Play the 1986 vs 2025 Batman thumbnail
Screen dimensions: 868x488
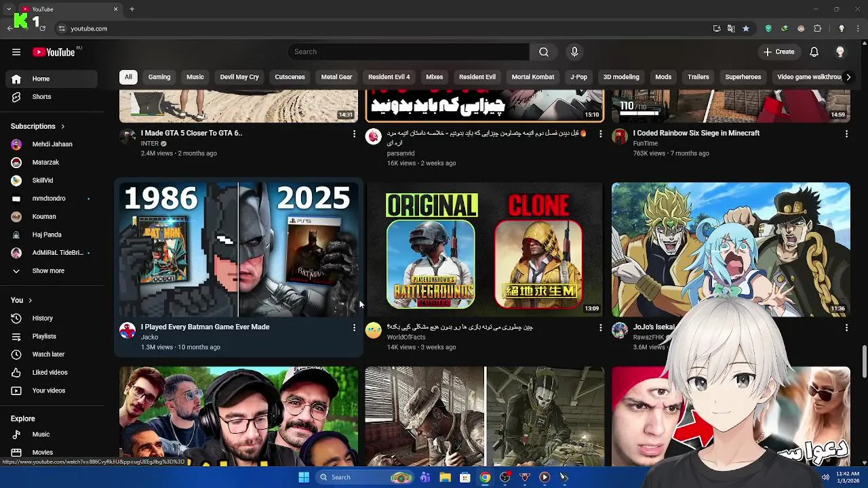[x=239, y=249]
